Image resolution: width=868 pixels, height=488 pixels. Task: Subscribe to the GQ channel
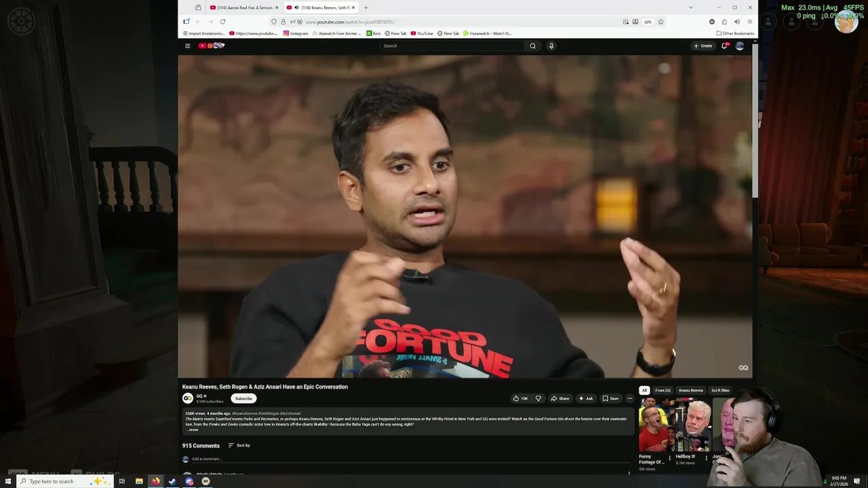(243, 399)
